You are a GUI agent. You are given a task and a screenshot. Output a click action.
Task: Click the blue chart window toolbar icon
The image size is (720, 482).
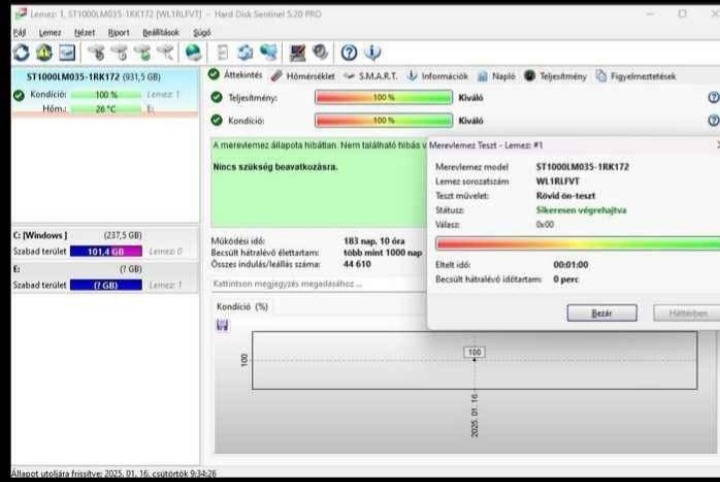pyautogui.click(x=67, y=53)
